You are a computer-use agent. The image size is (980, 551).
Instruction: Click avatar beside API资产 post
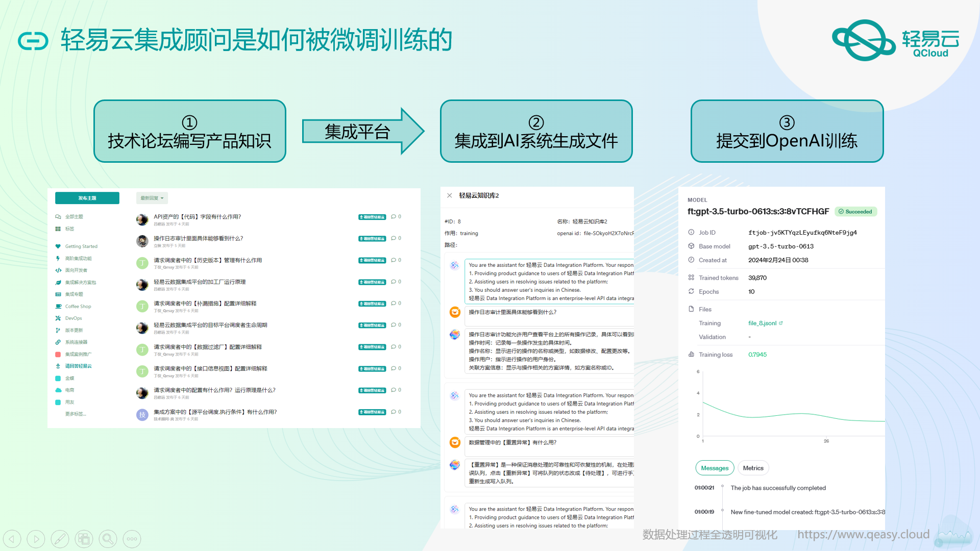[x=142, y=219]
